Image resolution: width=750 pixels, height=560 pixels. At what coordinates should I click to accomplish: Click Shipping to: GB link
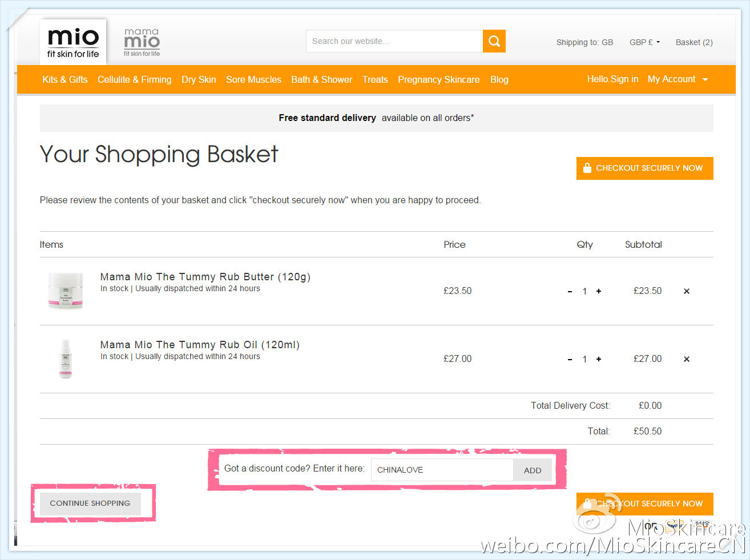click(x=584, y=42)
